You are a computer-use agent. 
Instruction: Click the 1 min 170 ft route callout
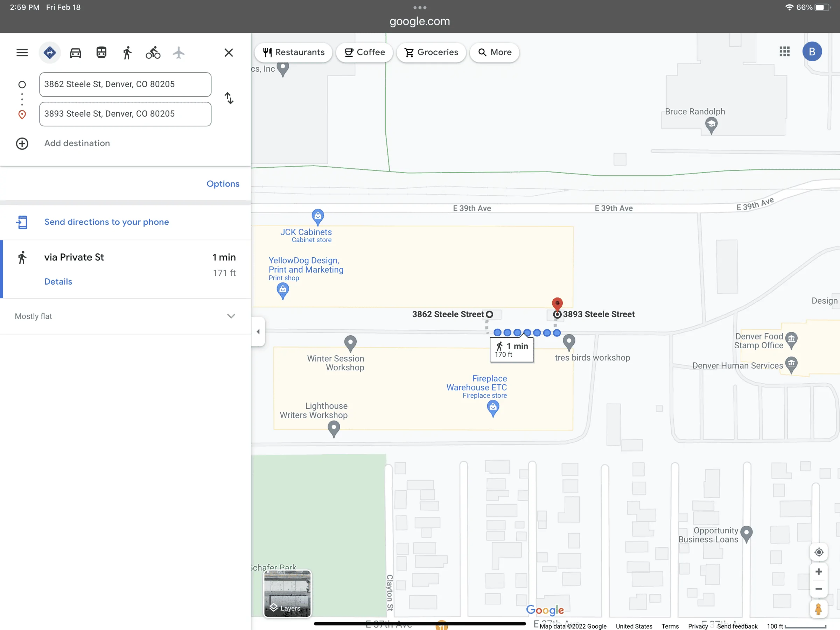[511, 350]
